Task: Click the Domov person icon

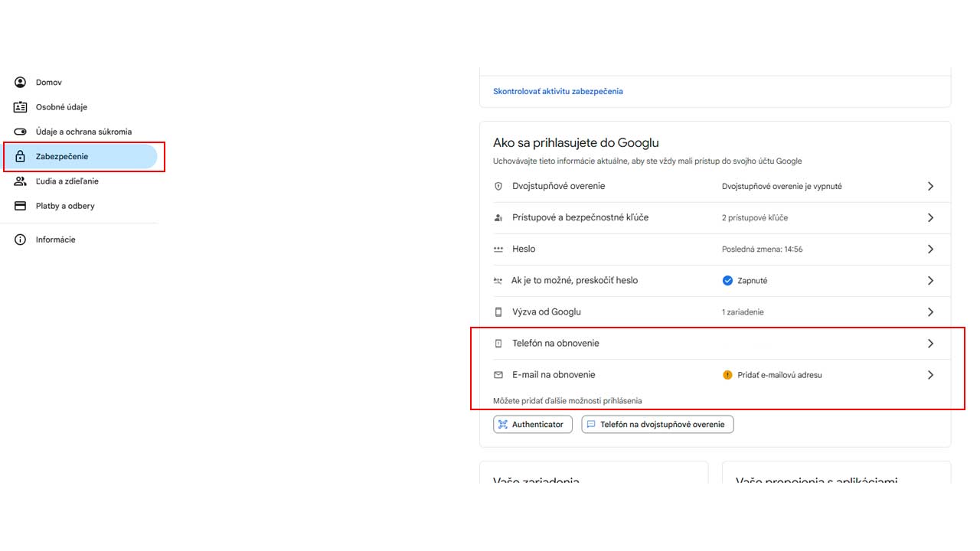Action: 21,82
